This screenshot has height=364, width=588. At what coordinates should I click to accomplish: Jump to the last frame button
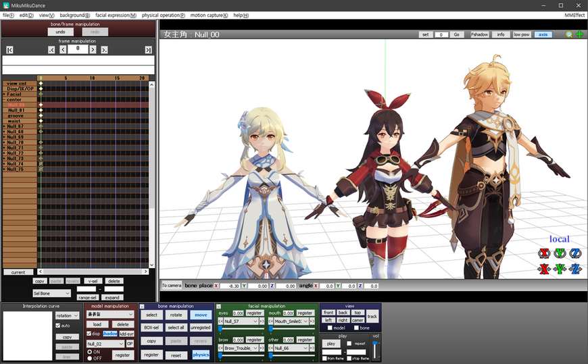tap(149, 50)
